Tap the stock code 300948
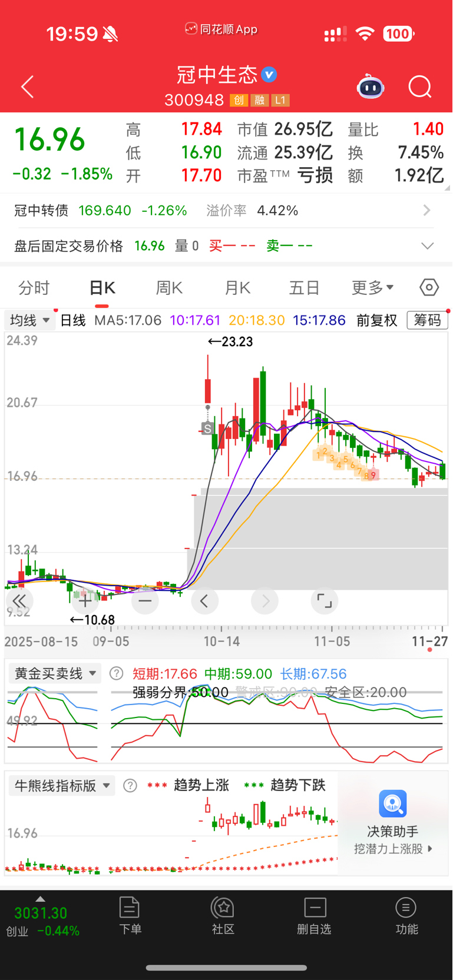 [x=194, y=100]
